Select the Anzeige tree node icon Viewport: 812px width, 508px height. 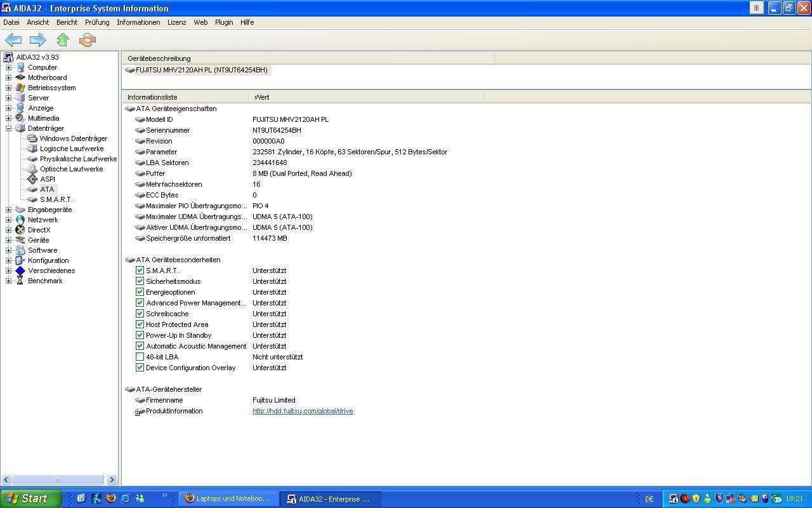click(20, 108)
